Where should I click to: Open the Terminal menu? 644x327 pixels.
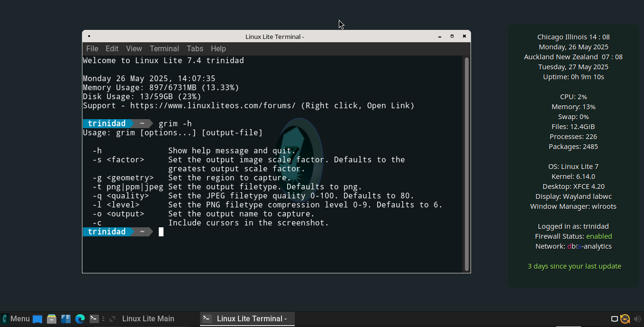164,48
